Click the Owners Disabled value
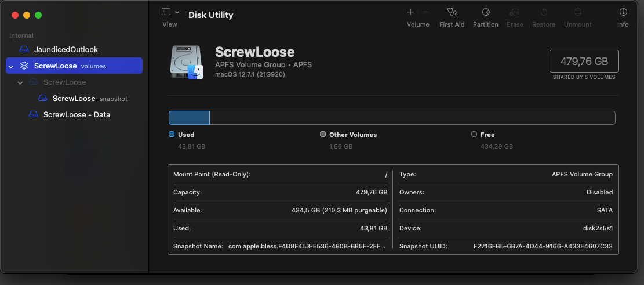The height and width of the screenshot is (285, 644). click(599, 192)
